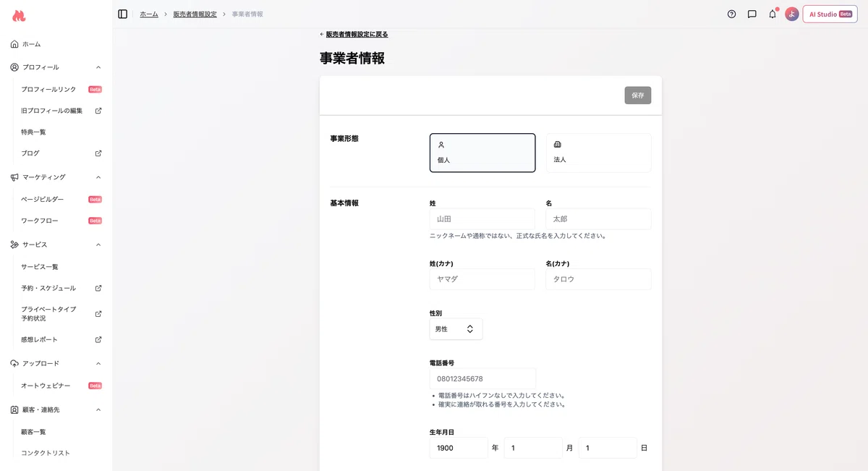Screen dimensions: 868x471
Task: Click external link icon beside 感想レポート
Action: click(98, 339)
